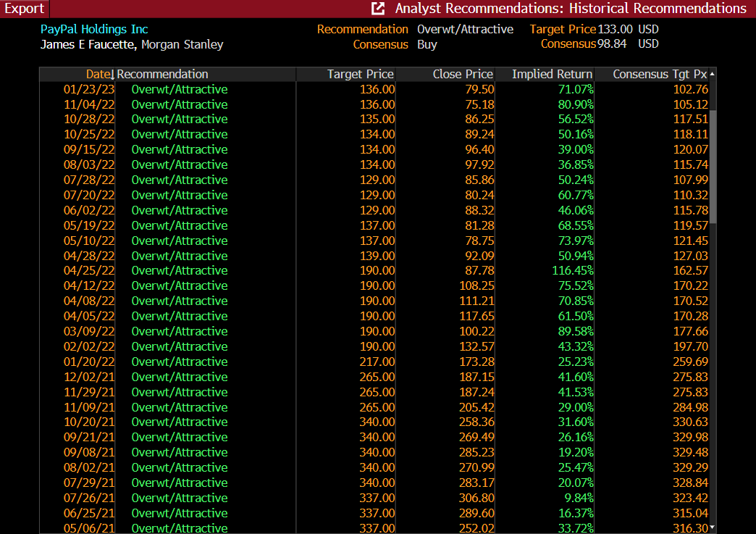Click the scrollbar down arrow
The image size is (756, 534).
pyautogui.click(x=712, y=527)
